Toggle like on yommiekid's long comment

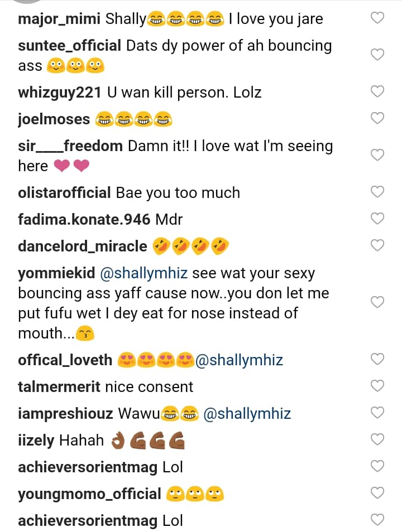(378, 302)
